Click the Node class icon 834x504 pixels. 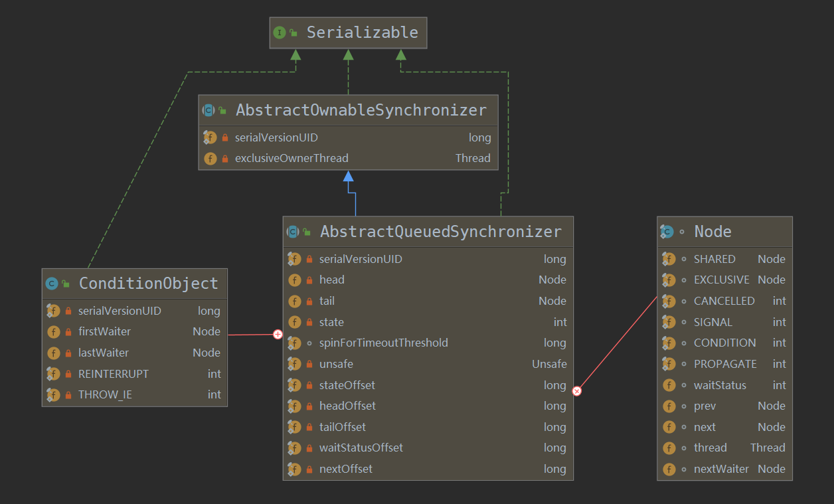point(667,232)
